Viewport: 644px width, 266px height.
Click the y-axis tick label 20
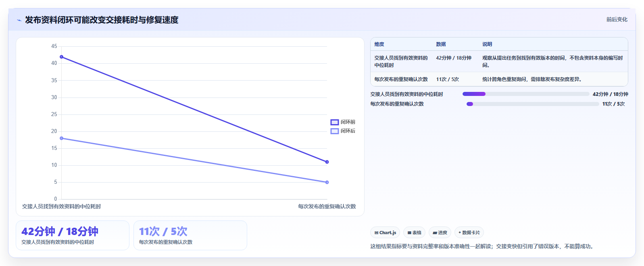tap(54, 131)
